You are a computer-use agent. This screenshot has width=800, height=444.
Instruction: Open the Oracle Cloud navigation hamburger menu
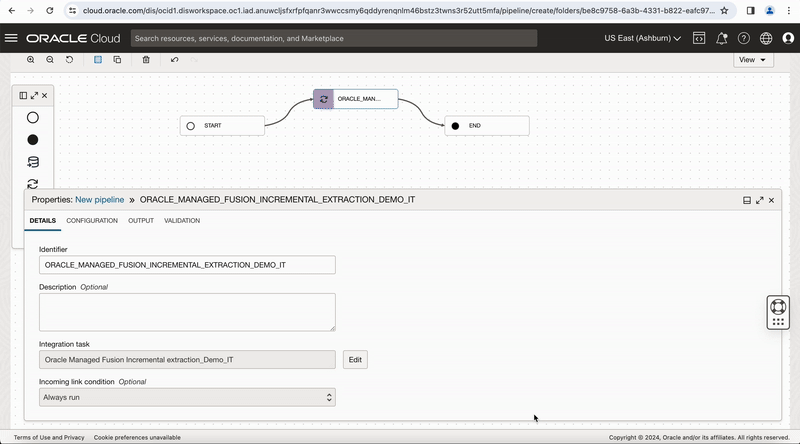[11, 38]
